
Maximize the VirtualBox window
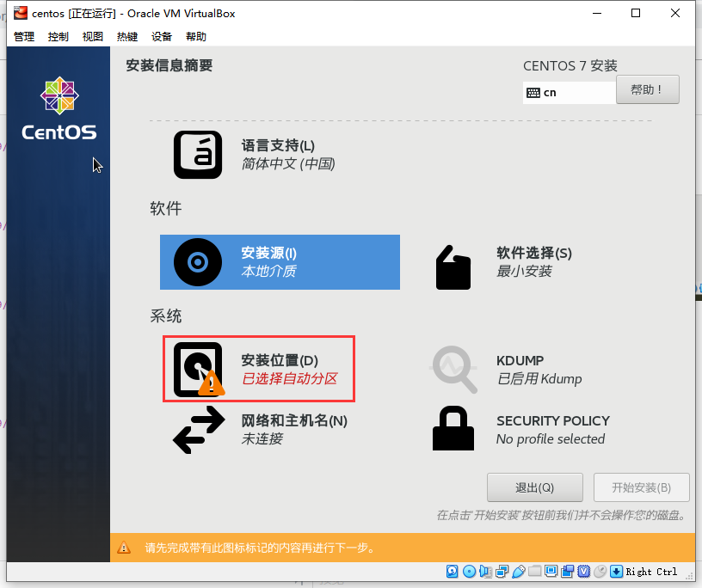pos(635,13)
